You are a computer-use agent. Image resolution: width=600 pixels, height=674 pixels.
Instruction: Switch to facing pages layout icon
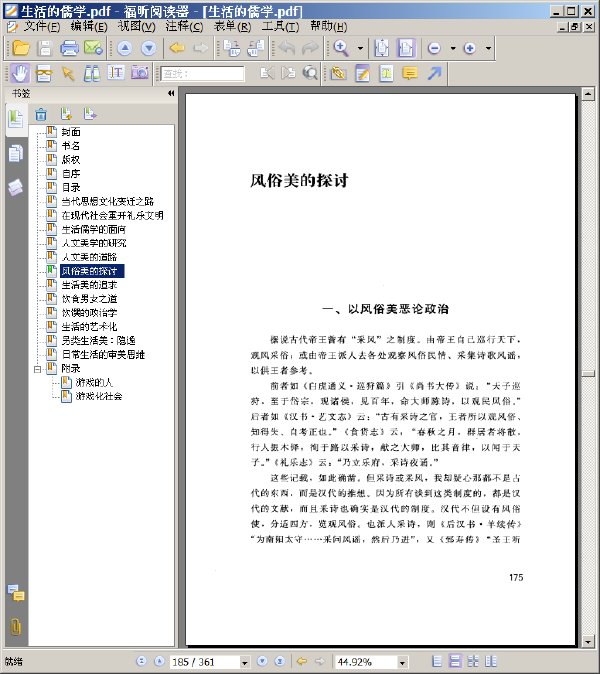click(473, 661)
